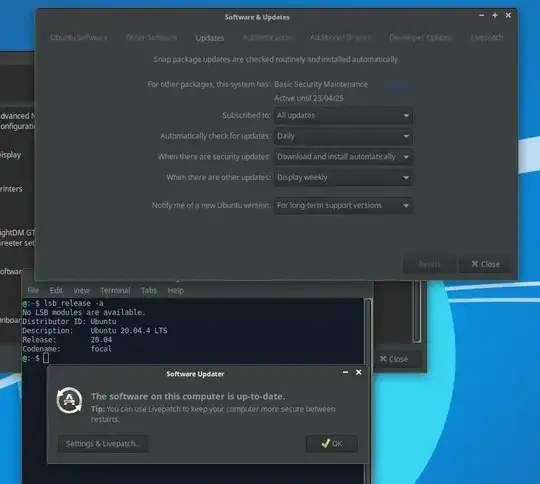The height and width of the screenshot is (484, 540).
Task: Go to the Livepatch tab
Action: tap(487, 37)
